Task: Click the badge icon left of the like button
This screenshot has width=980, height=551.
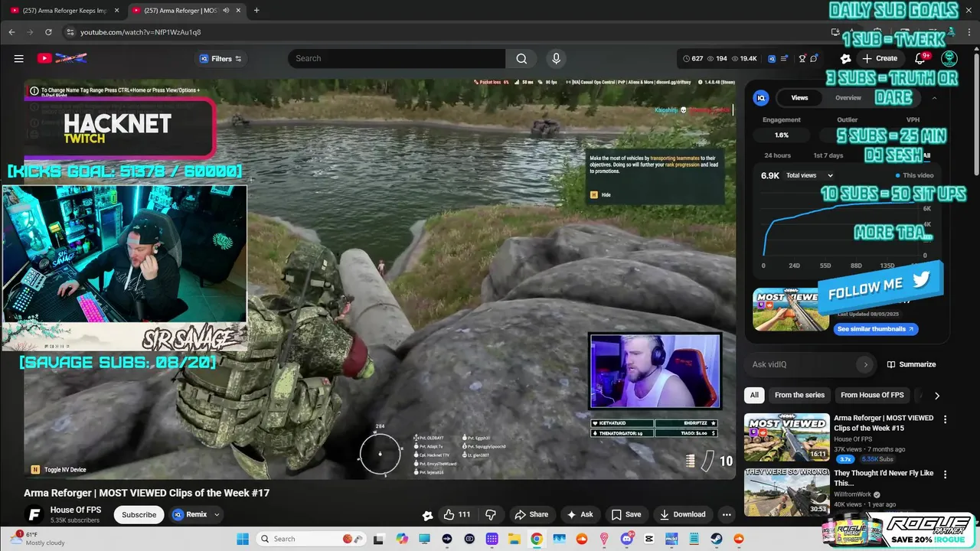Action: coord(427,515)
